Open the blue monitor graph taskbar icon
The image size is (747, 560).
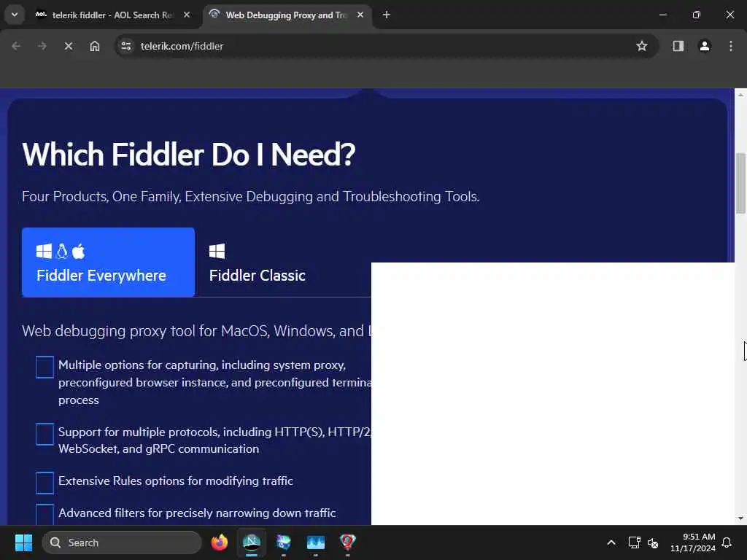point(315,542)
